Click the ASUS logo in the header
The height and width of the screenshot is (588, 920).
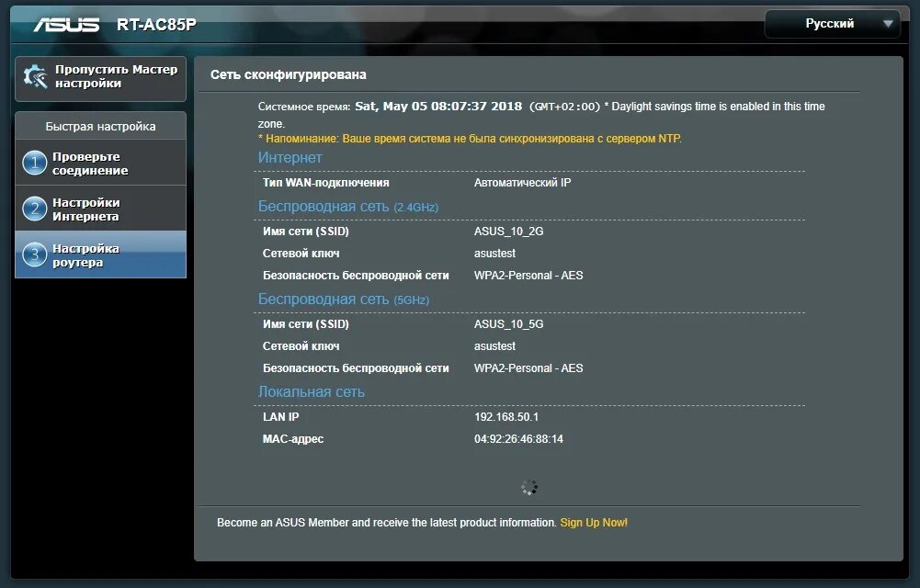(69, 25)
